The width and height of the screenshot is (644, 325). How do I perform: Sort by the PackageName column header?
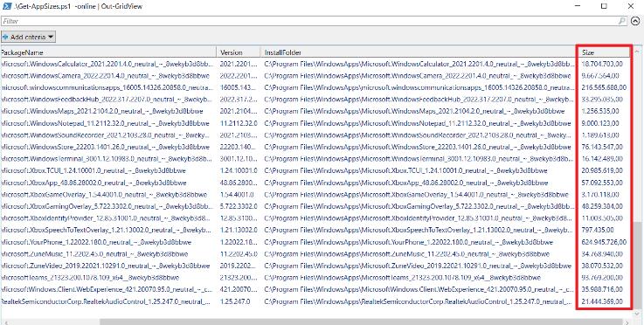(x=108, y=52)
